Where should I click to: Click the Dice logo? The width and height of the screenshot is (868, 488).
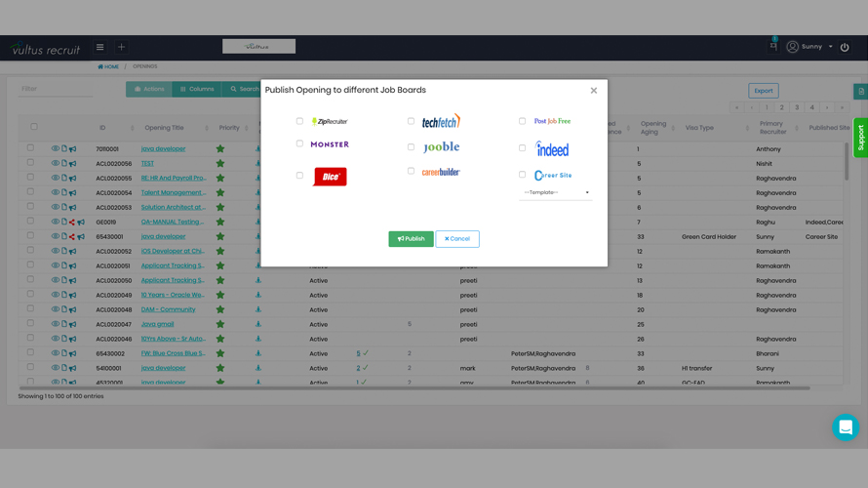330,177
